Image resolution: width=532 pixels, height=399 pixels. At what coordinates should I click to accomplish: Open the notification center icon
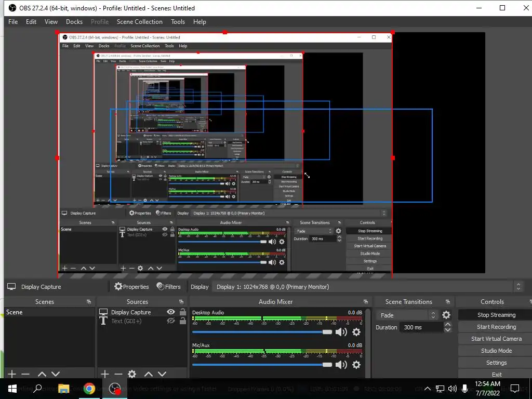pyautogui.click(x=515, y=389)
